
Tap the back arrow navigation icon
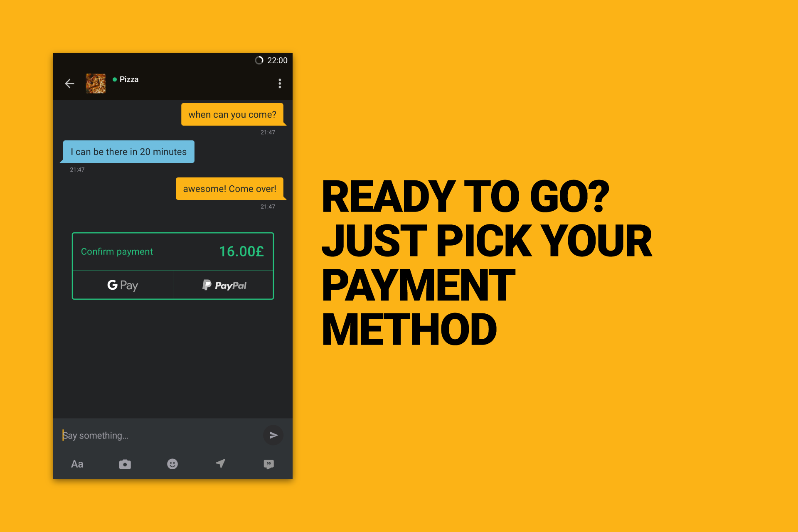pyautogui.click(x=69, y=83)
